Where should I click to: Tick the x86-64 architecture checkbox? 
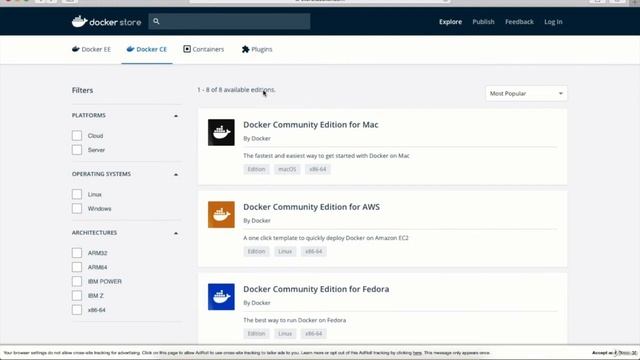(77, 310)
